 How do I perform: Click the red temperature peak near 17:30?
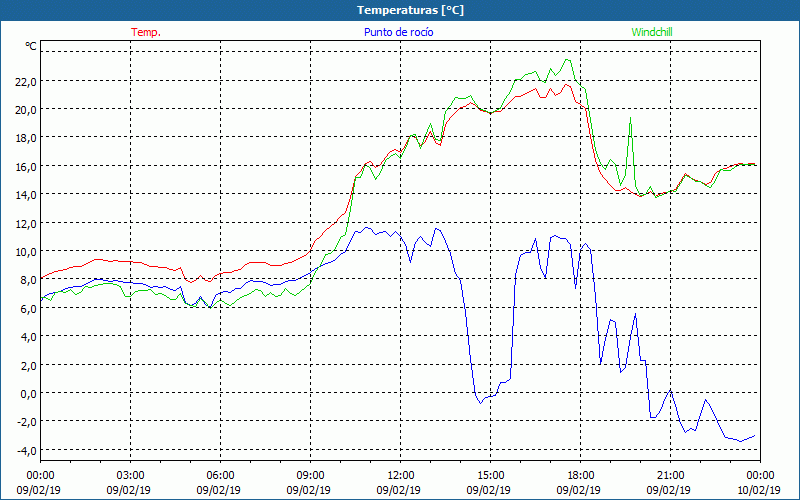coord(567,85)
